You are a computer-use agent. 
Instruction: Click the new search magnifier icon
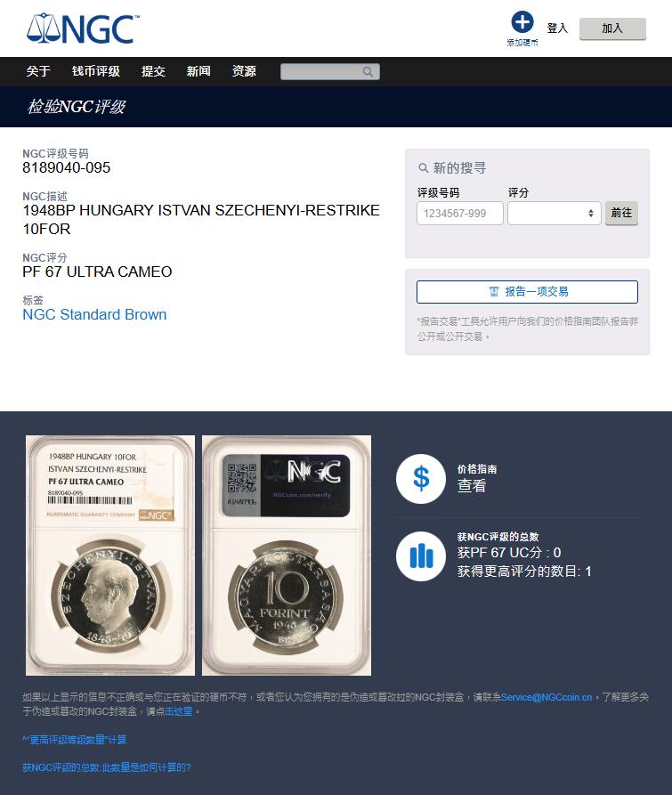click(423, 168)
